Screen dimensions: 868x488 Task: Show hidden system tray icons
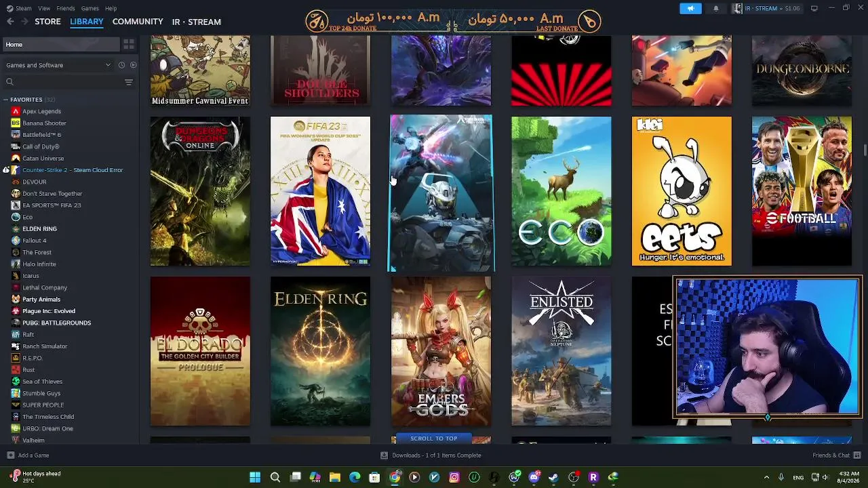tap(766, 477)
